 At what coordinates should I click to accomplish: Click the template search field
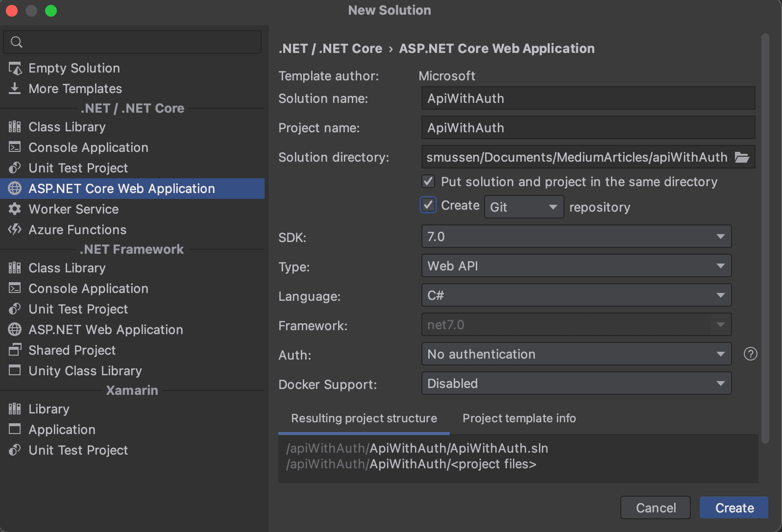pos(132,42)
